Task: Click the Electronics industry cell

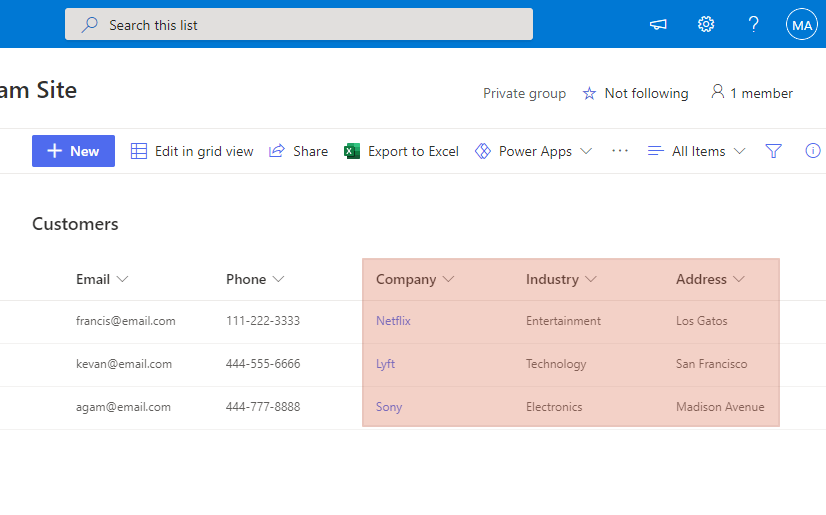Action: pos(554,407)
